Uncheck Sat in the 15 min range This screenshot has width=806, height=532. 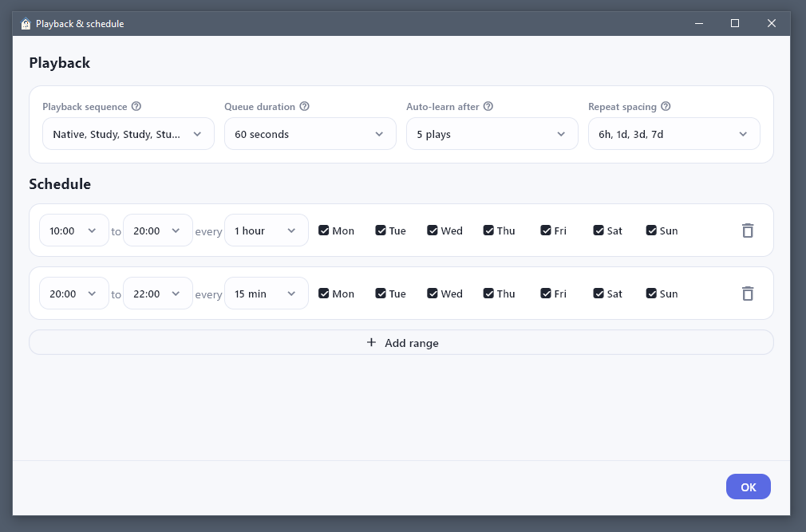(x=599, y=294)
